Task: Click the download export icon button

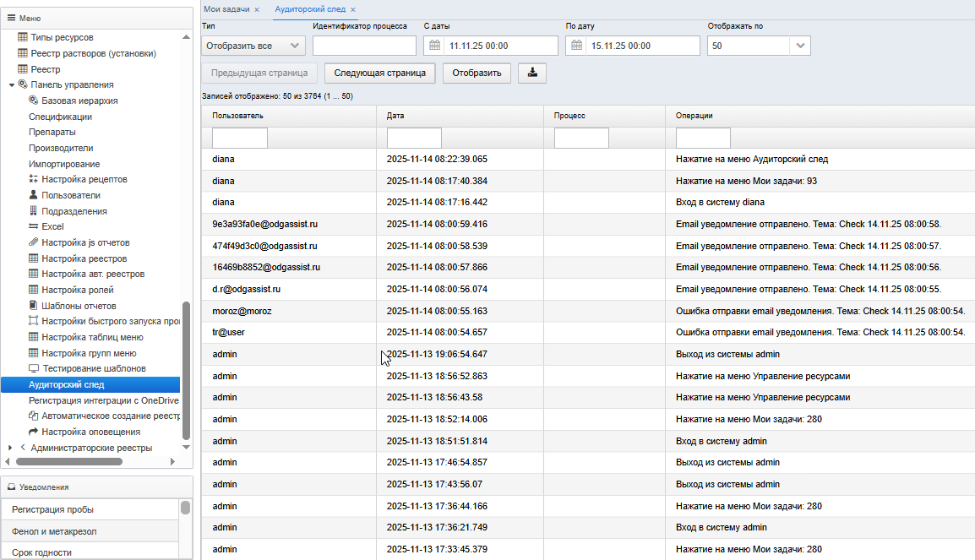Action: pyautogui.click(x=532, y=73)
